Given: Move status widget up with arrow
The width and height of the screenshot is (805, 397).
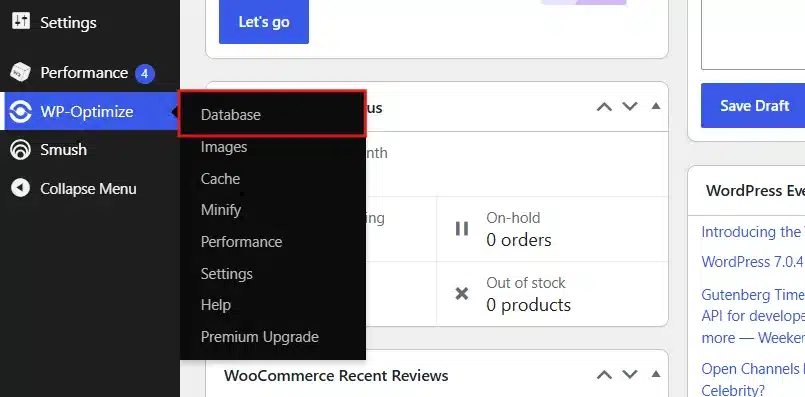Looking at the screenshot, I should click(604, 106).
